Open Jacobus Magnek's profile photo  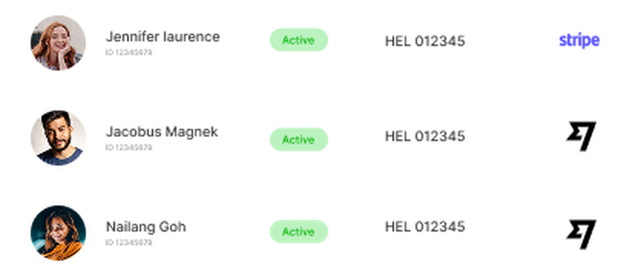pyautogui.click(x=58, y=138)
